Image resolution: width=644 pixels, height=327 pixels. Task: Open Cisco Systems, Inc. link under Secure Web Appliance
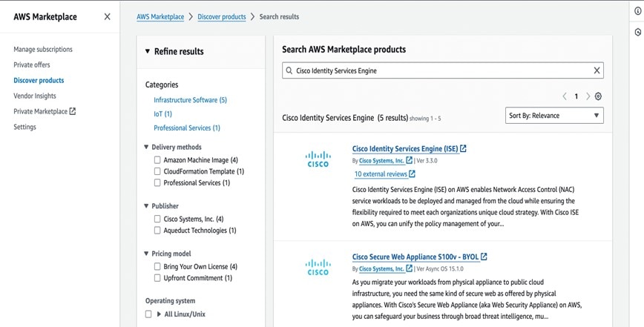(381, 268)
